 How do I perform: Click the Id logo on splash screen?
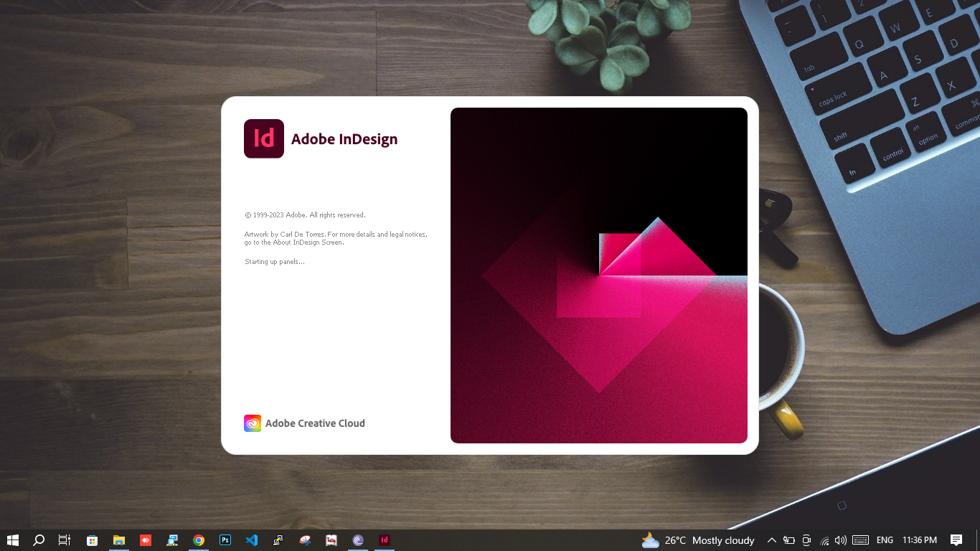(x=264, y=138)
